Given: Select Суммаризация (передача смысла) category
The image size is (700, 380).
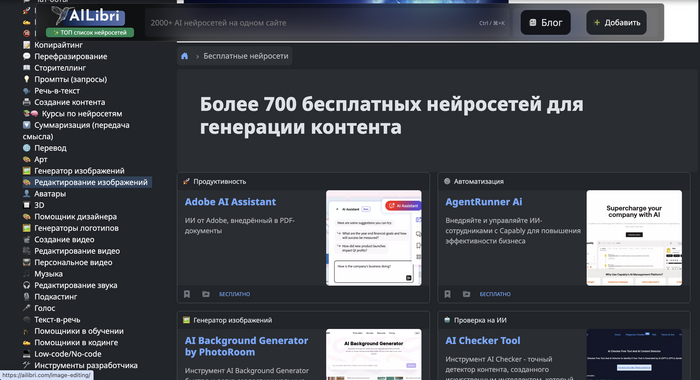Looking at the screenshot, I should coord(76,131).
